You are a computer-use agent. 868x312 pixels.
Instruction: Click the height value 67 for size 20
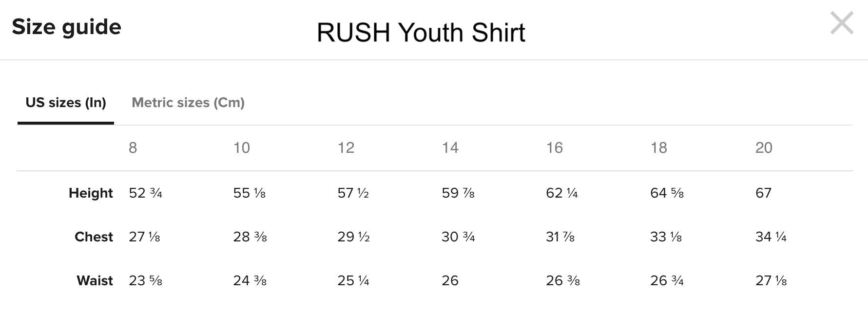765,193
